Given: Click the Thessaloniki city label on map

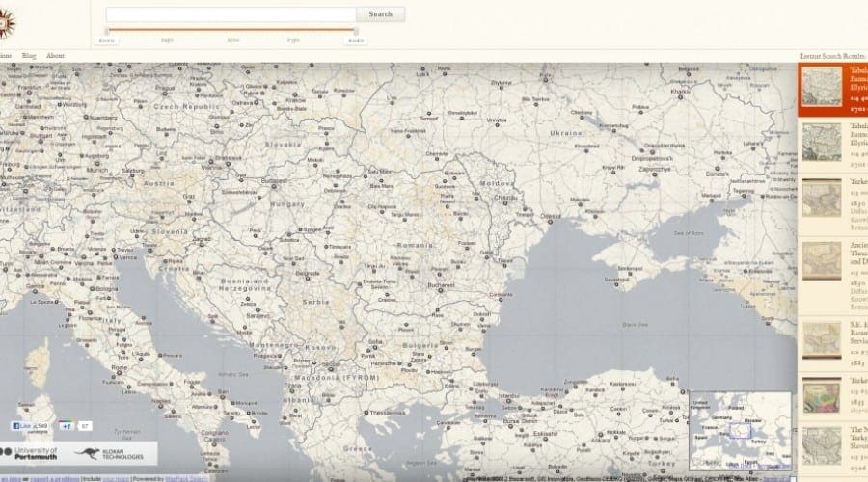Looking at the screenshot, I should (x=387, y=413).
